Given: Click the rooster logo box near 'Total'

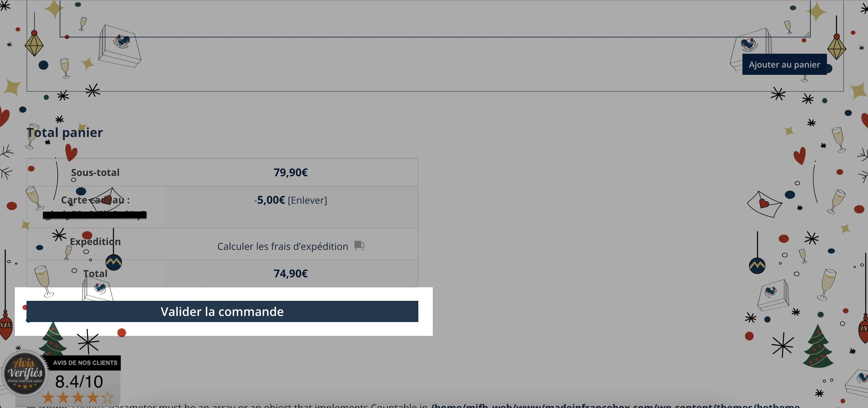Looking at the screenshot, I should pos(98,290).
